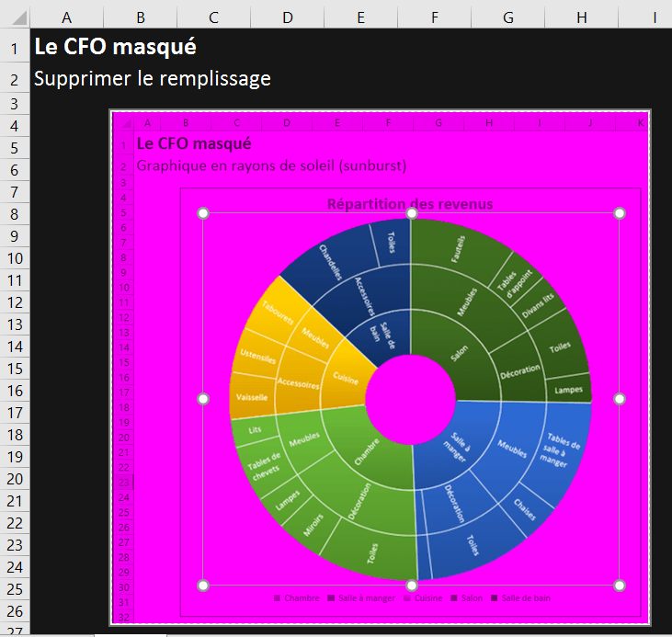The image size is (672, 637).
Task: Click the "Cuisine" entry in the chart legend
Action: pyautogui.click(x=427, y=598)
